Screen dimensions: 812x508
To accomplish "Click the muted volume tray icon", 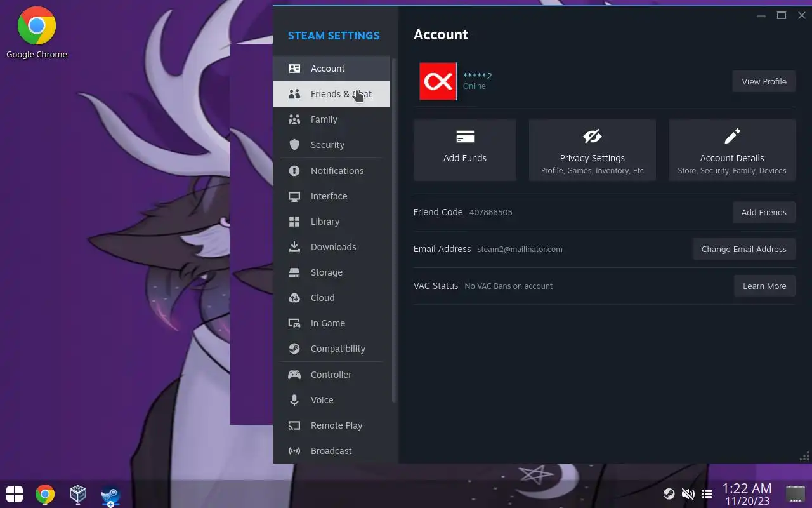I will click(688, 494).
